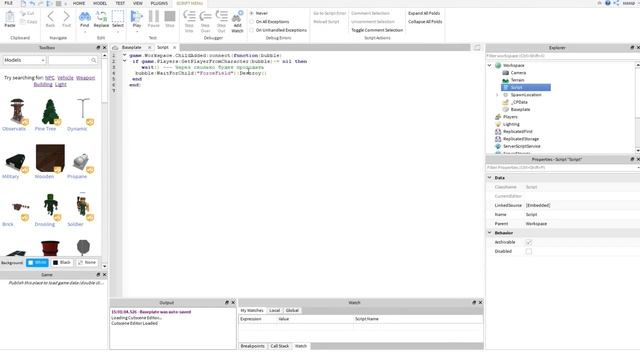Screen dimensions: 640x360
Task: Open the Models category dropdown
Action: coord(24,60)
